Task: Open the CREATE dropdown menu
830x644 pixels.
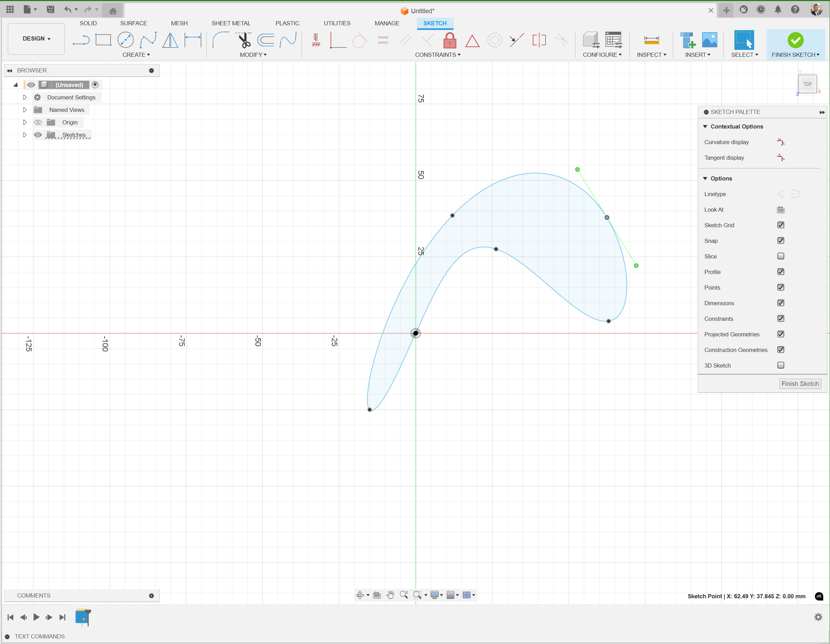Action: click(136, 55)
